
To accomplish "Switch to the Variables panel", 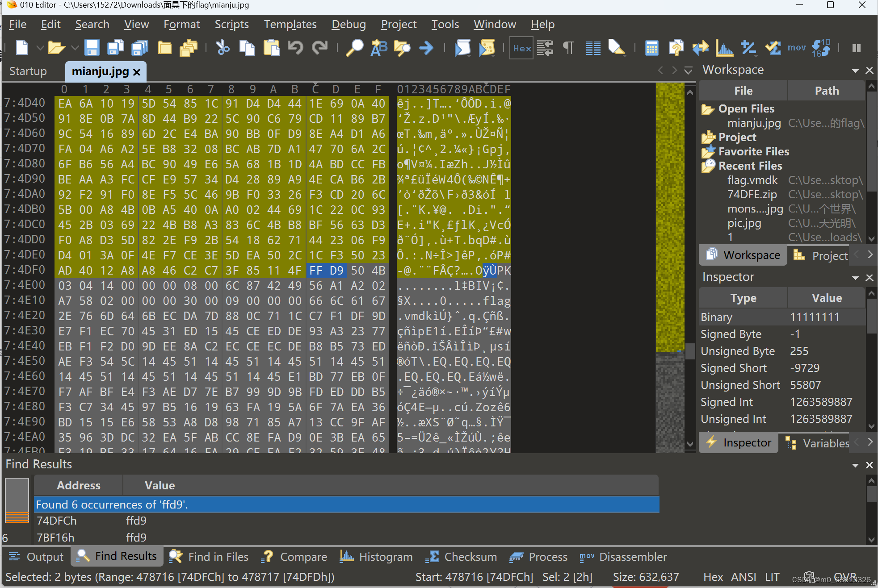I will click(x=824, y=442).
